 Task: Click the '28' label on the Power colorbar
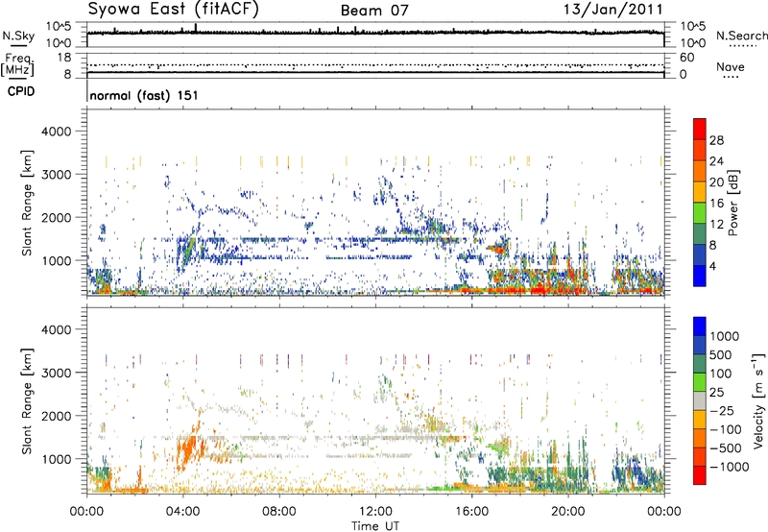(716, 140)
